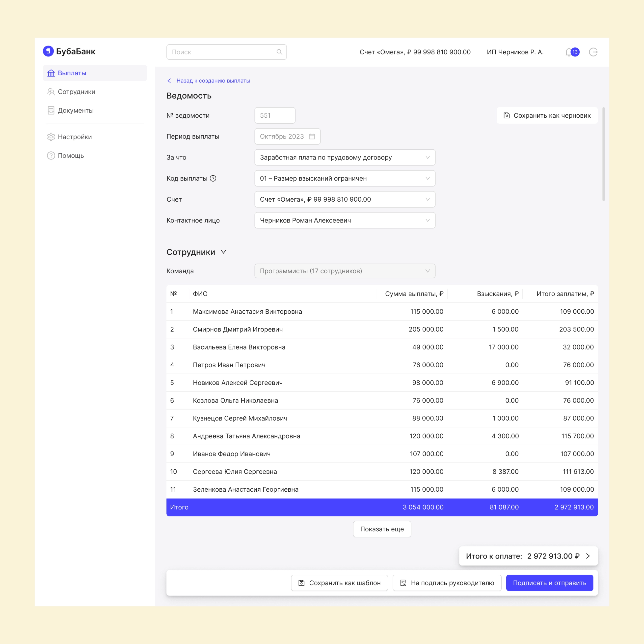Viewport: 644px width, 644px height.
Task: Open Документы in the sidebar
Action: pos(95,110)
